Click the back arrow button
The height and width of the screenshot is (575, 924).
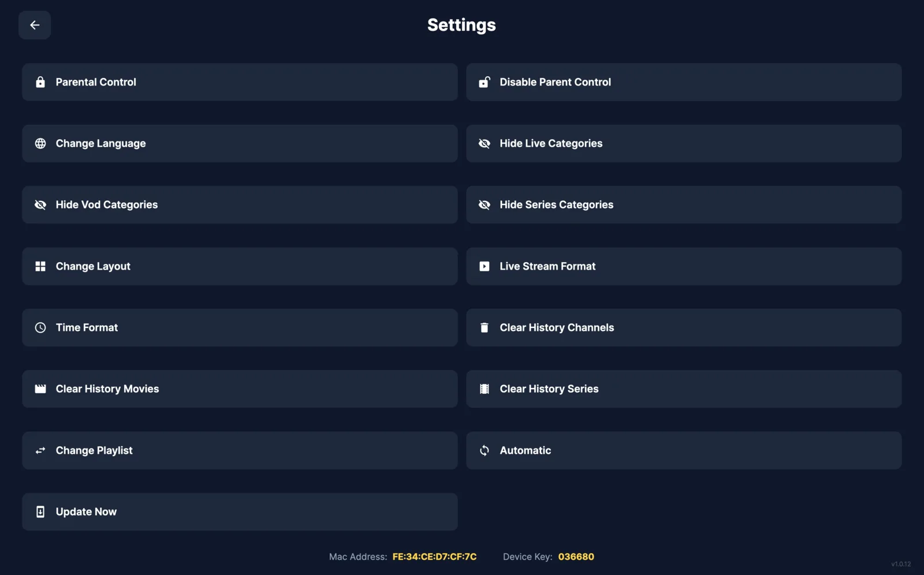pos(35,25)
